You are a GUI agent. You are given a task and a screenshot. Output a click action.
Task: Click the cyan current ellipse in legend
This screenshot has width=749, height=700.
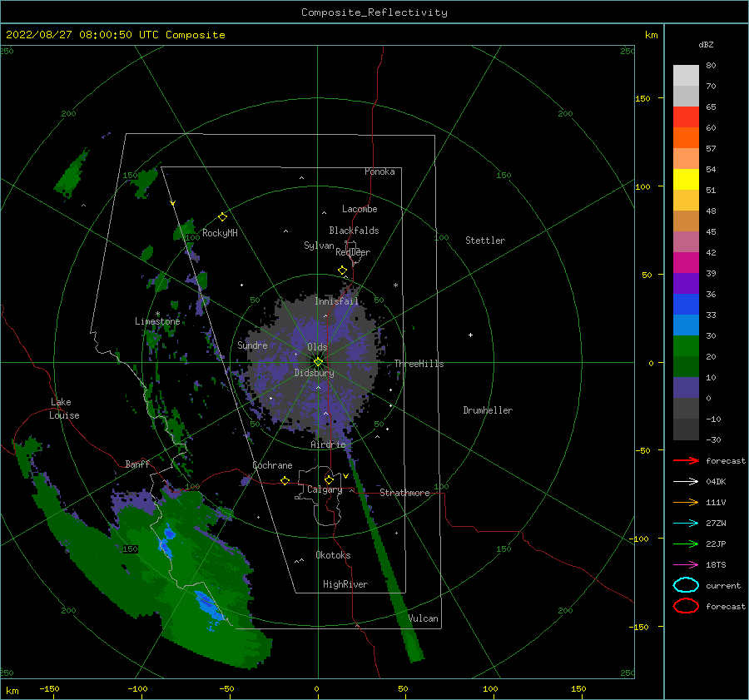click(x=686, y=585)
